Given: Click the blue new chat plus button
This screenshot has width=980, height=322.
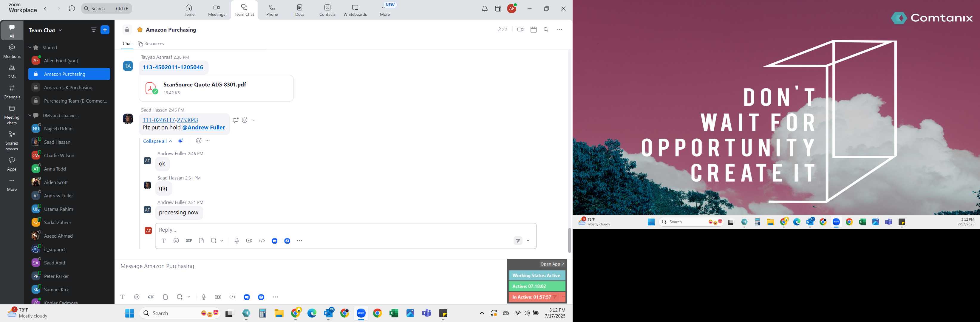Looking at the screenshot, I should [105, 30].
